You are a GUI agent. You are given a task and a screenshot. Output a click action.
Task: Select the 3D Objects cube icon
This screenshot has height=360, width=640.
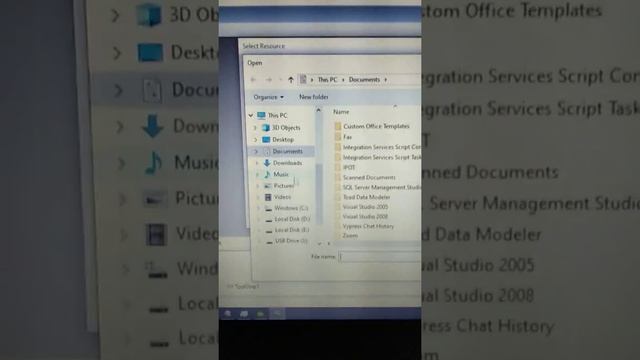[x=266, y=128]
